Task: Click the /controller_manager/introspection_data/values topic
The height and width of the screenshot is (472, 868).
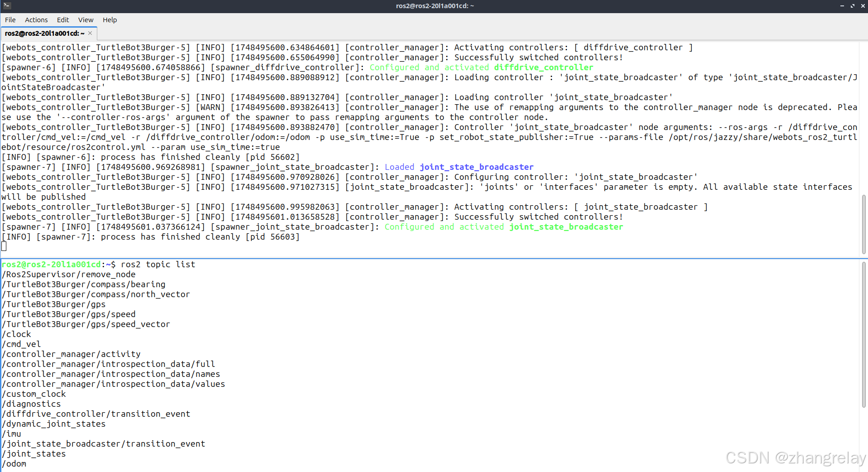Action: point(114,384)
